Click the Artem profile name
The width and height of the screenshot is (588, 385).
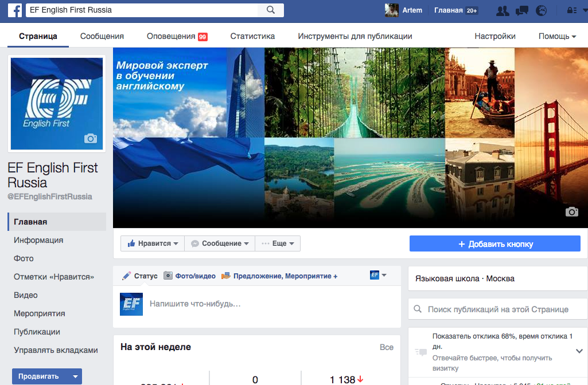coord(412,10)
